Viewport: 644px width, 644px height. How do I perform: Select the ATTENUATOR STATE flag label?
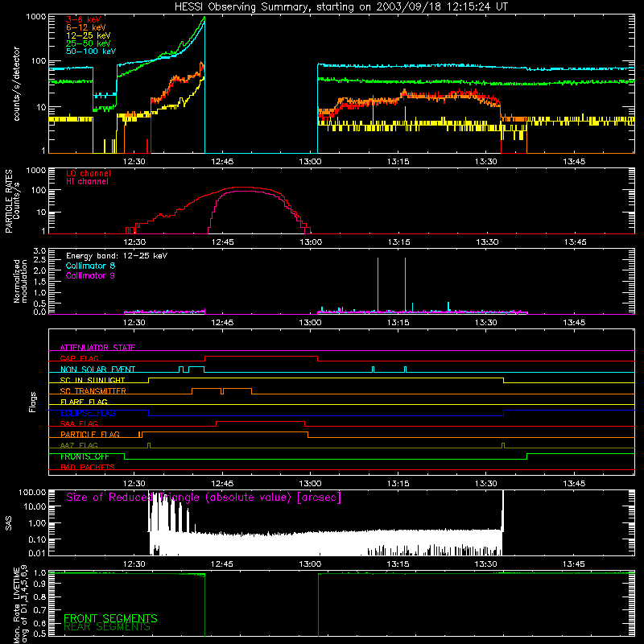(97, 348)
